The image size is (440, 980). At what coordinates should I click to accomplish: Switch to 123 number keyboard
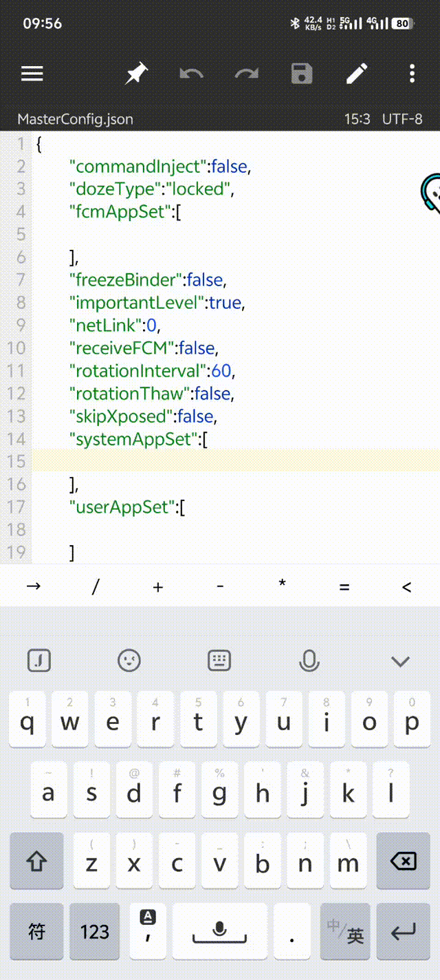[x=95, y=931]
